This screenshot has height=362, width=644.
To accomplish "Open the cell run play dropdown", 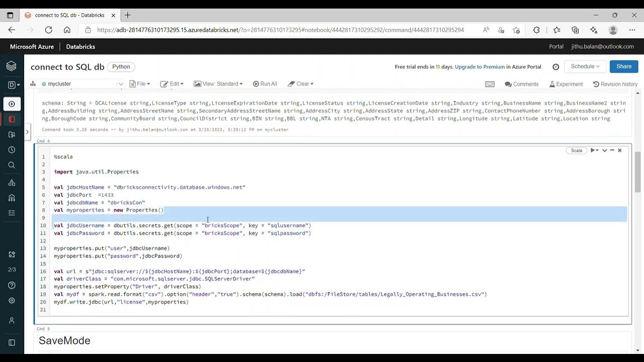I will (x=594, y=150).
